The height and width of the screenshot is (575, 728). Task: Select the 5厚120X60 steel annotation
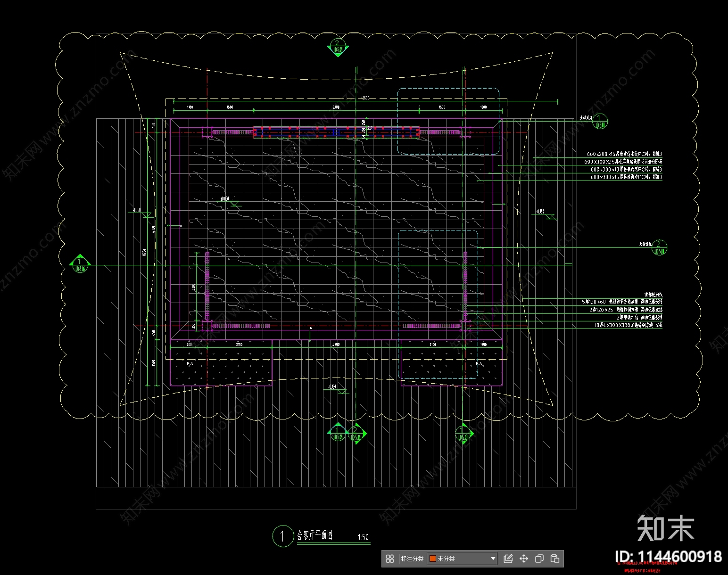622,302
